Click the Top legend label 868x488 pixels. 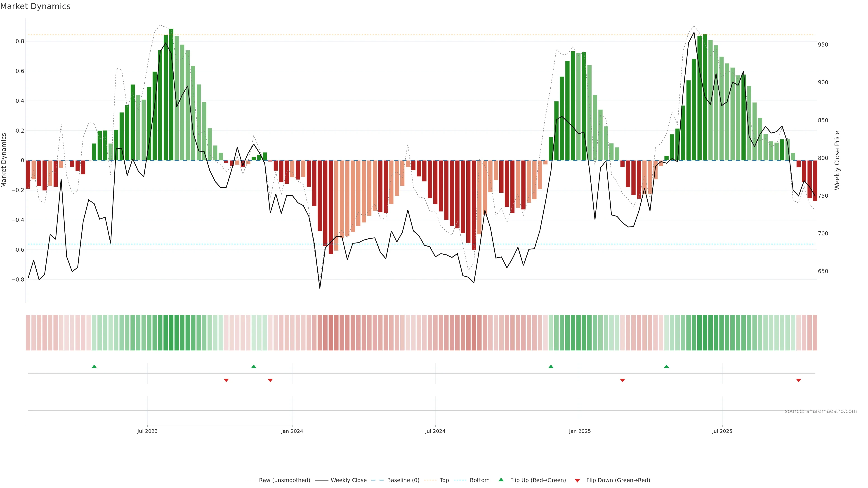444,480
